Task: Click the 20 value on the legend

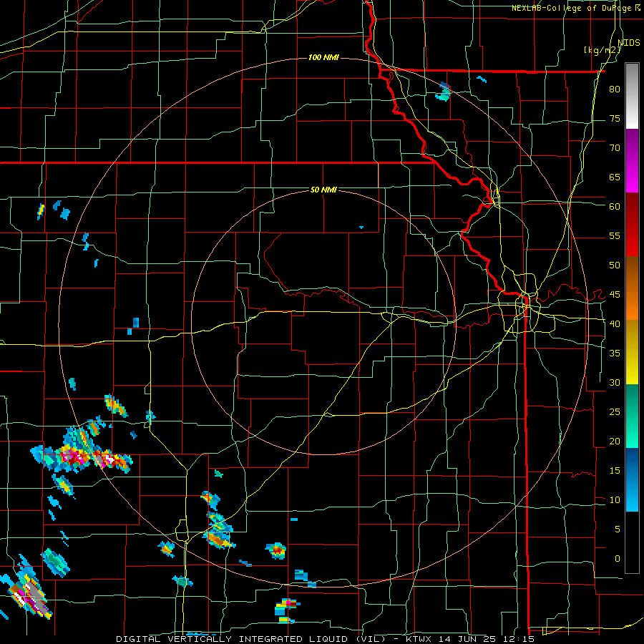Action: [x=615, y=441]
